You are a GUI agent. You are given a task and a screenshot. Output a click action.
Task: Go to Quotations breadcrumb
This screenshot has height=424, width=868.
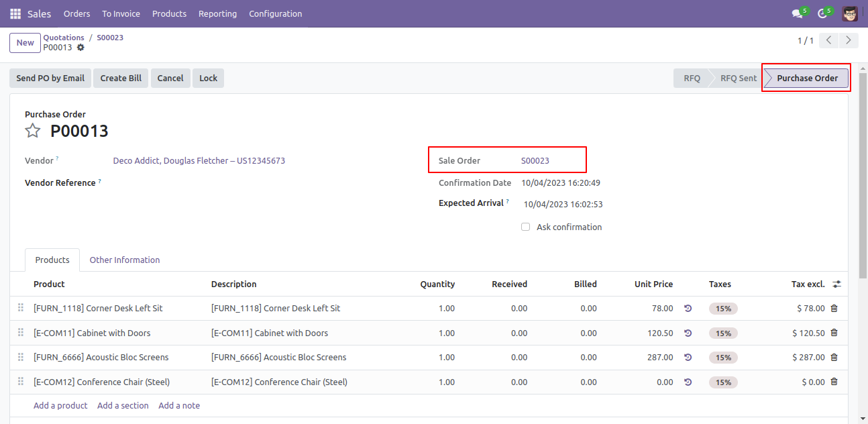coord(64,38)
